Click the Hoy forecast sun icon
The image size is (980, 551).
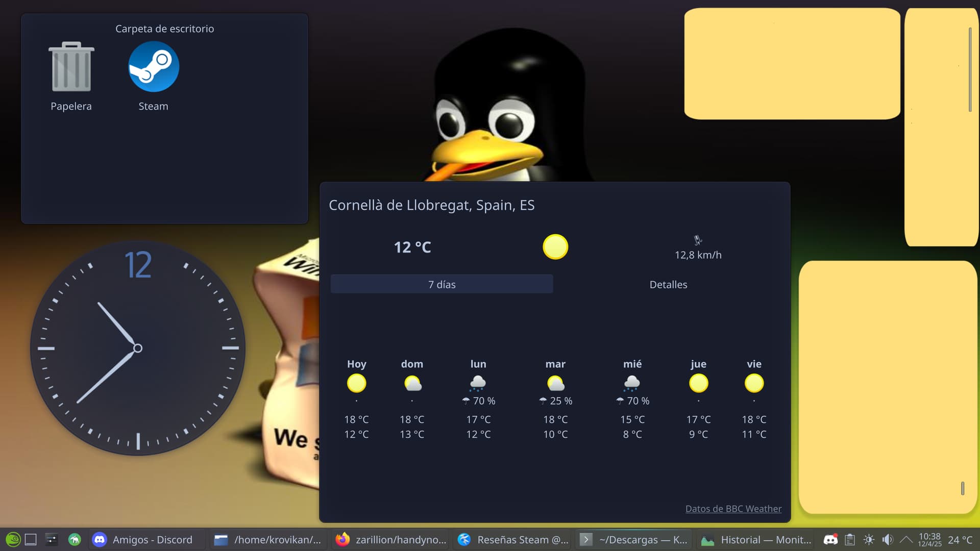coord(356,383)
